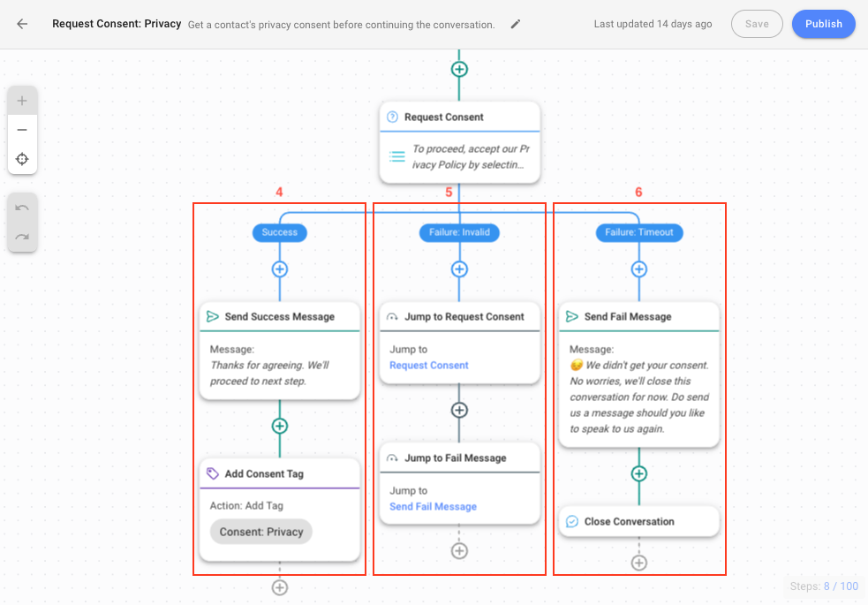Click the tag icon on Add Consent Tag step
Screen dimensions: 868x605
pyautogui.click(x=212, y=473)
